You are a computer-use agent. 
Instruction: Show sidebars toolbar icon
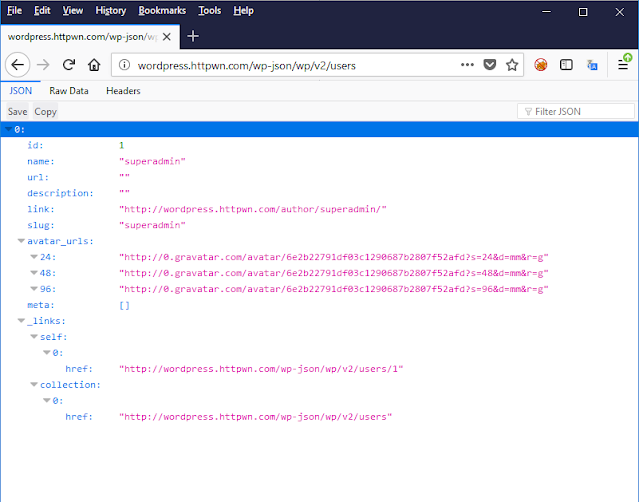(566, 65)
